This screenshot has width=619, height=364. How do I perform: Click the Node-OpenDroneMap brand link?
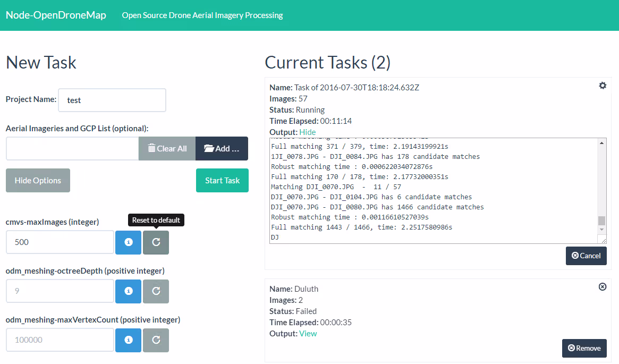point(56,15)
